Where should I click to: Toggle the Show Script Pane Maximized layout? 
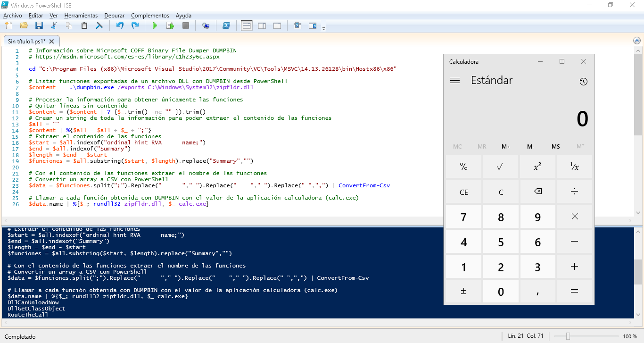(x=277, y=25)
